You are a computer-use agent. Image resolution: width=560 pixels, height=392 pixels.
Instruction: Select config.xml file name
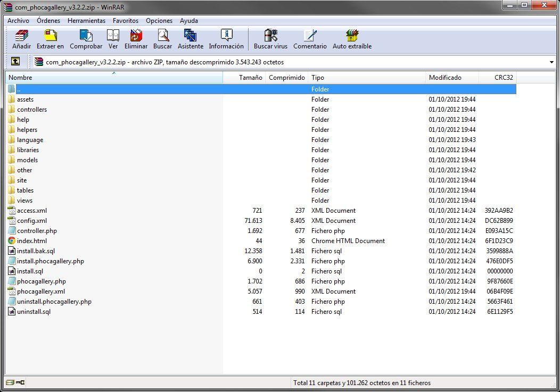32,221
